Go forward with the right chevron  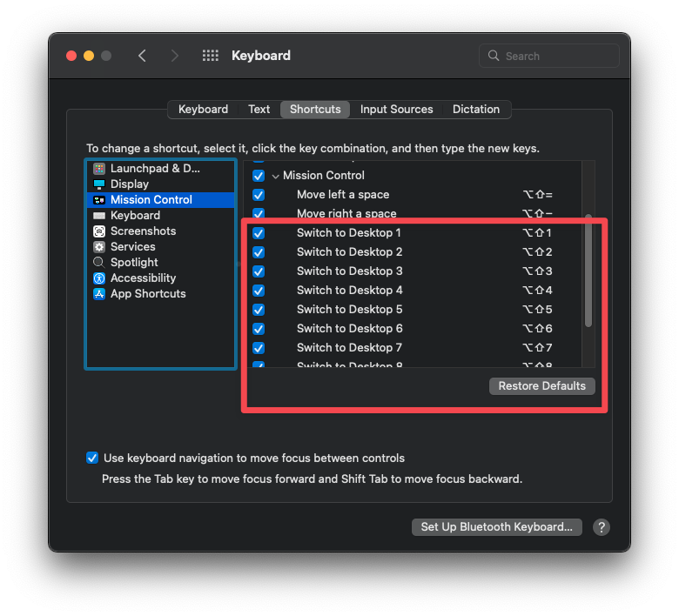tap(174, 56)
